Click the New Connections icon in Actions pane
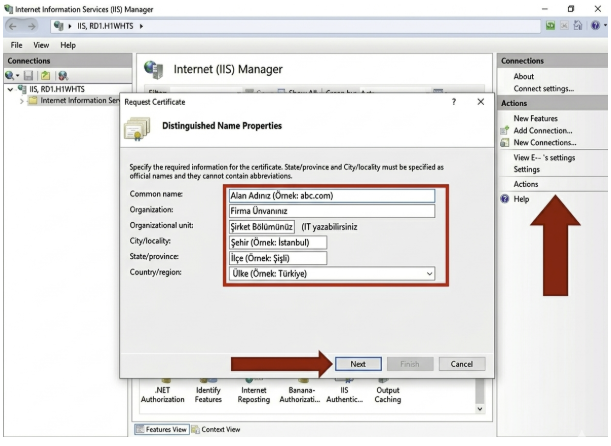The height and width of the screenshot is (446, 611). pyautogui.click(x=505, y=143)
